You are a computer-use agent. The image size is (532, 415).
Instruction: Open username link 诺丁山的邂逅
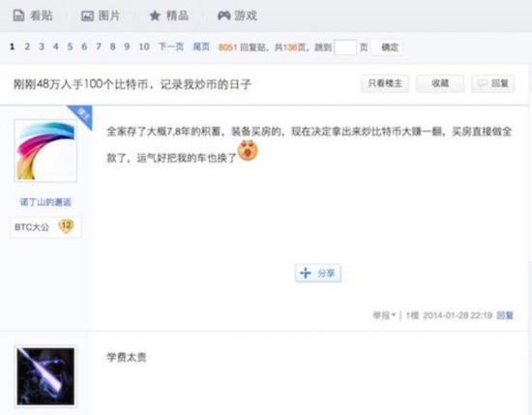tap(45, 202)
